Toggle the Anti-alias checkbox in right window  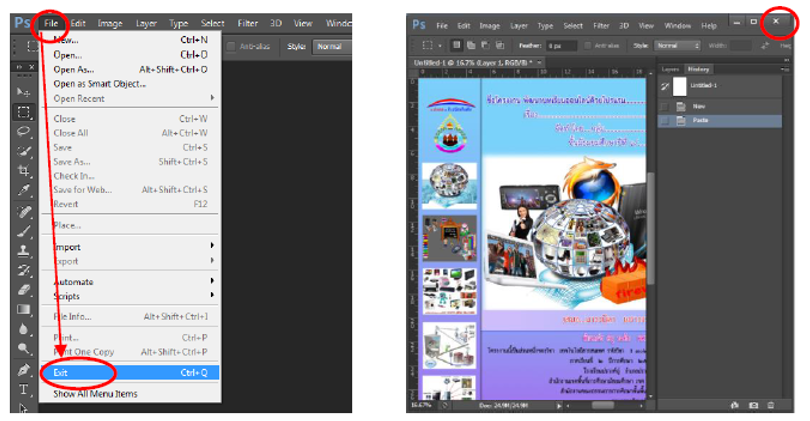589,46
